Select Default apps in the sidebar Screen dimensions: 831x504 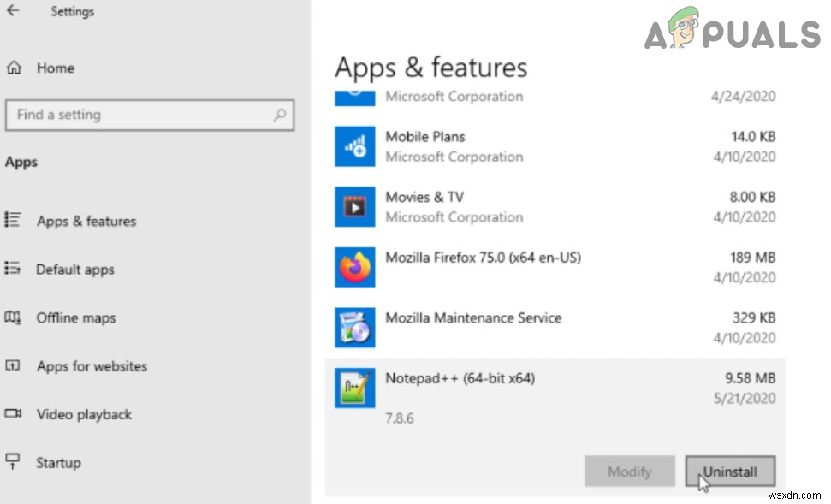click(x=75, y=269)
